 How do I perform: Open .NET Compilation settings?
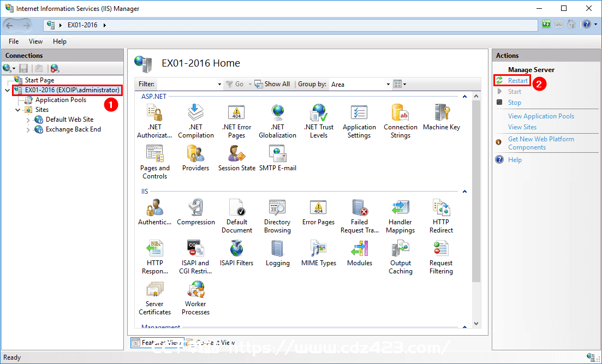coord(196,121)
